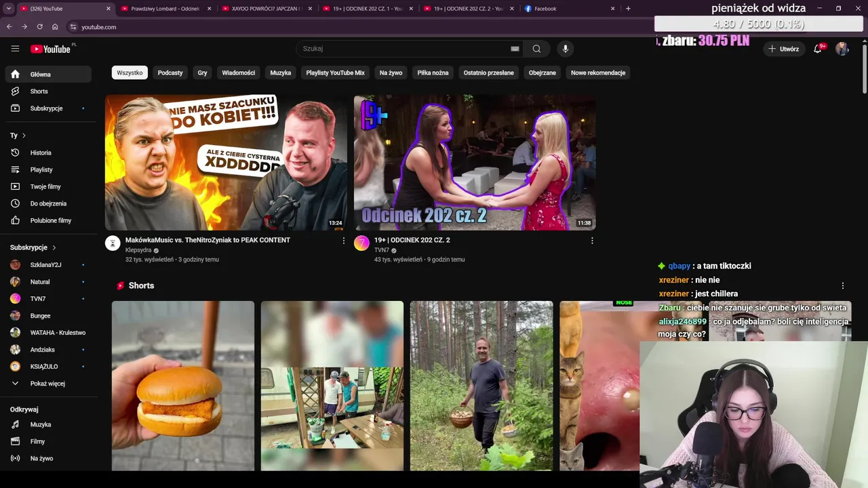Reload the page in browser
This screenshot has height=488, width=868.
39,27
